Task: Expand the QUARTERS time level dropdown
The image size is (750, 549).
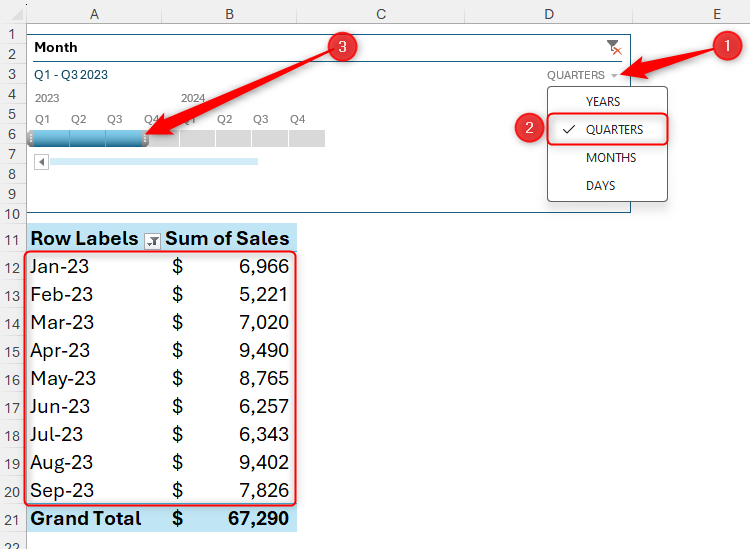Action: click(x=614, y=75)
